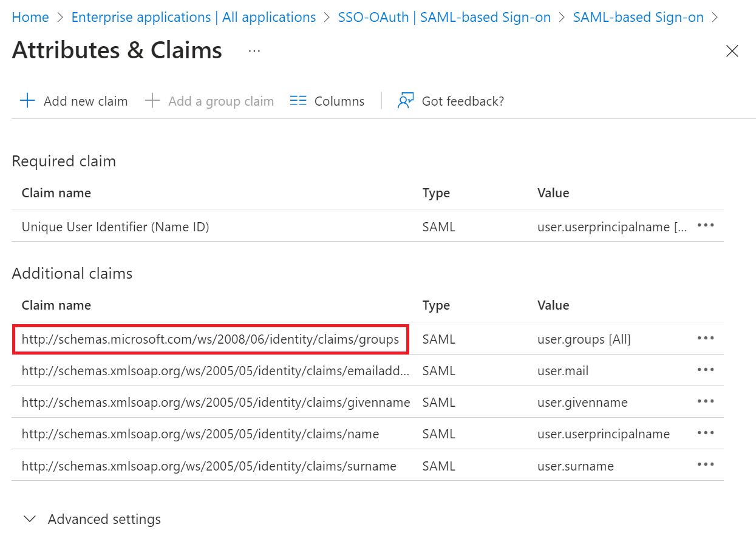The image size is (756, 547).
Task: Open ellipsis menu next to Attributes & Claims title
Action: click(x=254, y=51)
